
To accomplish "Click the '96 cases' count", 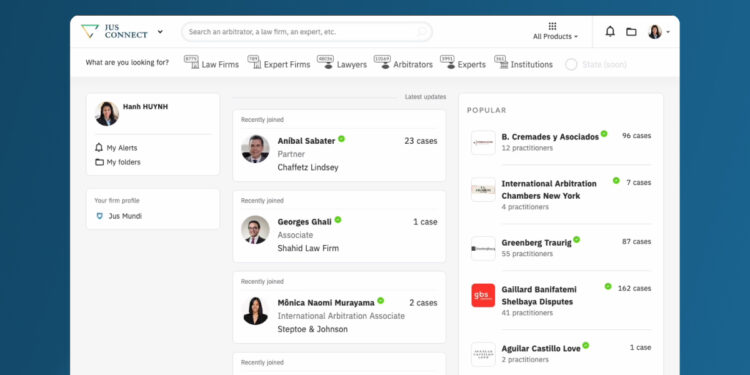I will 636,136.
